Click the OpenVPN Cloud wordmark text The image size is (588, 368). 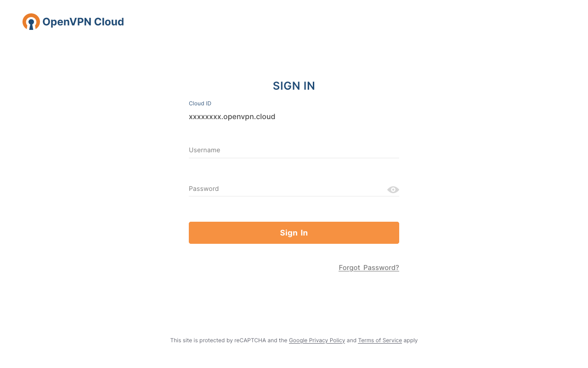(x=83, y=22)
